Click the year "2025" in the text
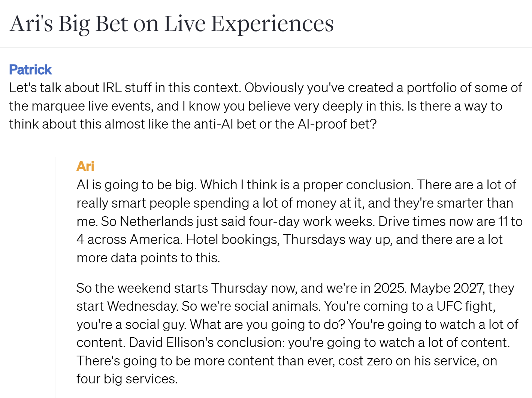The height and width of the screenshot is (398, 532). tap(389, 288)
